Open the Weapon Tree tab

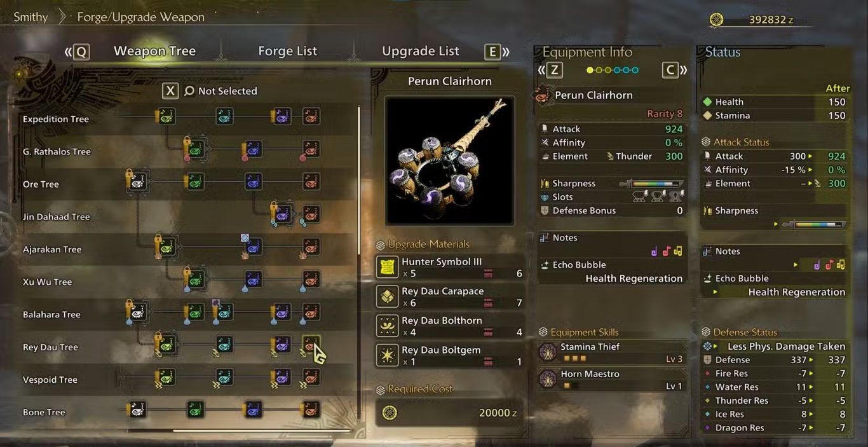point(154,51)
